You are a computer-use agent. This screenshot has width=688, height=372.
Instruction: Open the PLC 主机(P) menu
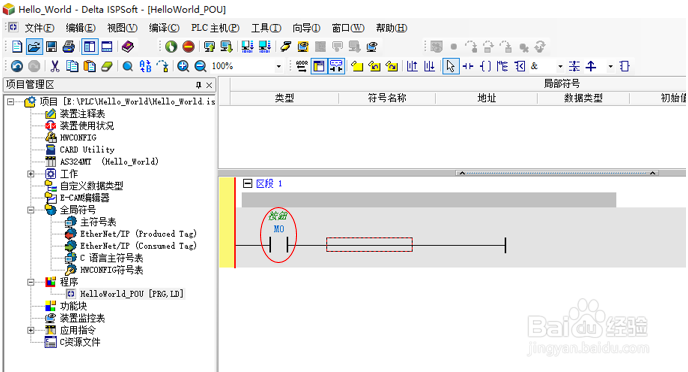215,28
